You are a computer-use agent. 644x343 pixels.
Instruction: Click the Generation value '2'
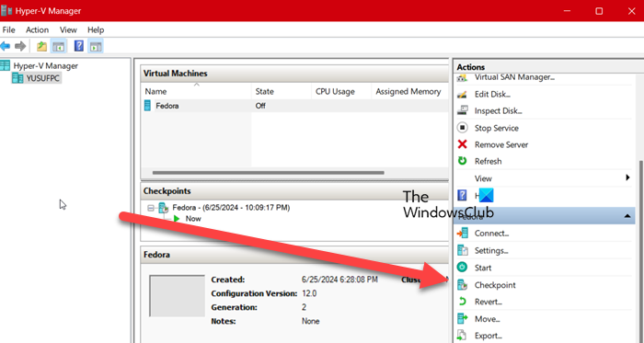pyautogui.click(x=304, y=307)
